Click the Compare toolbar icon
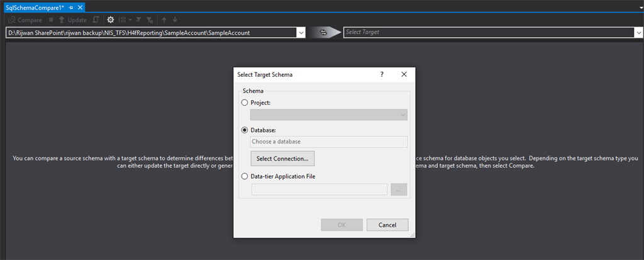 [x=12, y=20]
